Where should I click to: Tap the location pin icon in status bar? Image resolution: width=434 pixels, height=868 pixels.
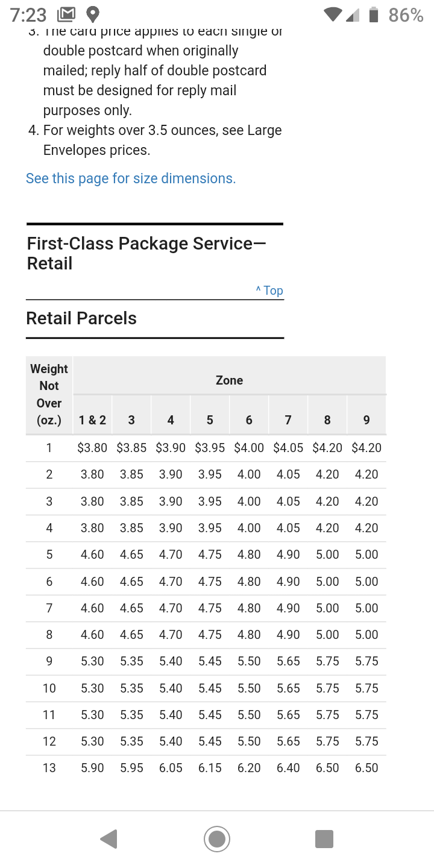pos(93,14)
